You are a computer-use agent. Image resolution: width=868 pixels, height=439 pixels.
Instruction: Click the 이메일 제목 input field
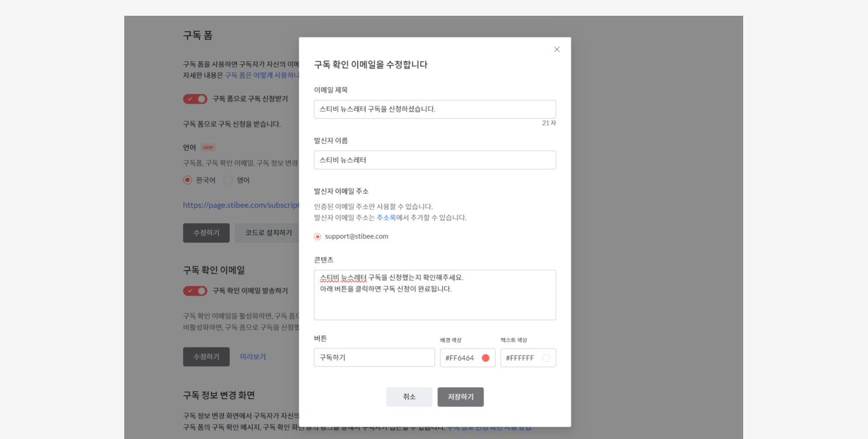click(435, 109)
